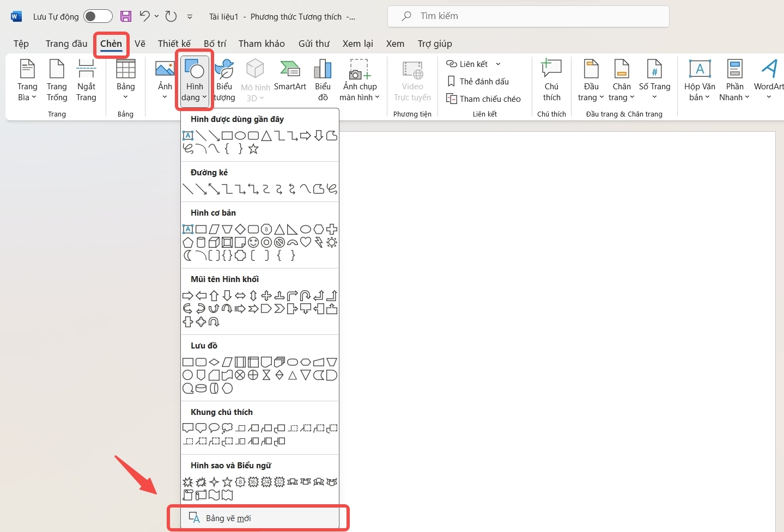The width and height of the screenshot is (784, 532).
Task: Open the Tệp tab
Action: point(21,44)
